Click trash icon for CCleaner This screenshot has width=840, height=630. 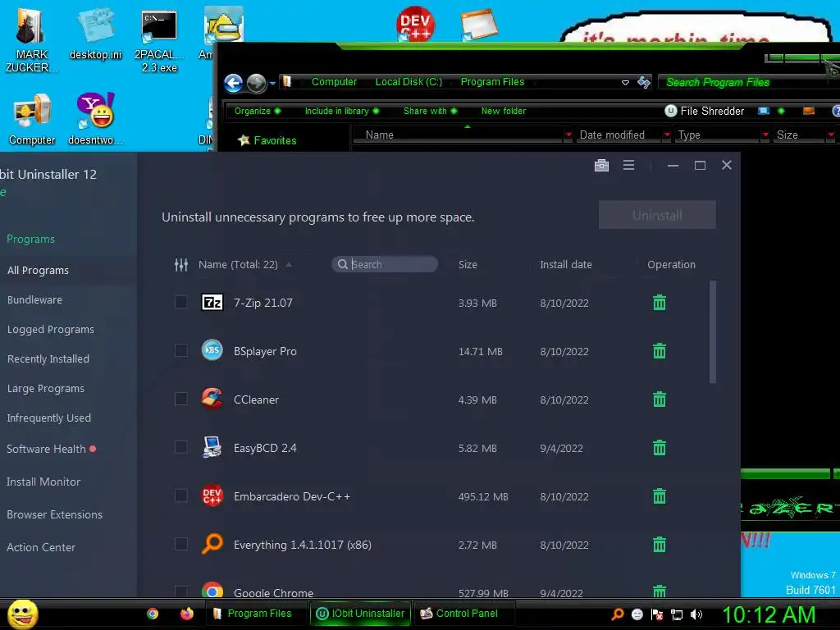click(x=660, y=399)
